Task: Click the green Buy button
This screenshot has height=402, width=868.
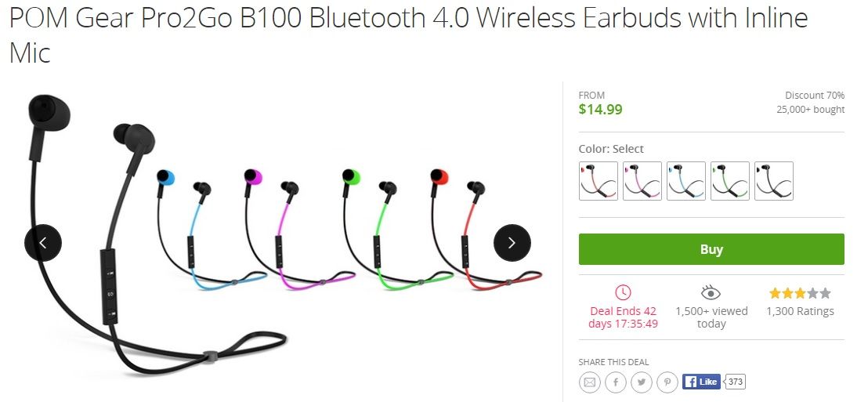Action: coord(711,249)
